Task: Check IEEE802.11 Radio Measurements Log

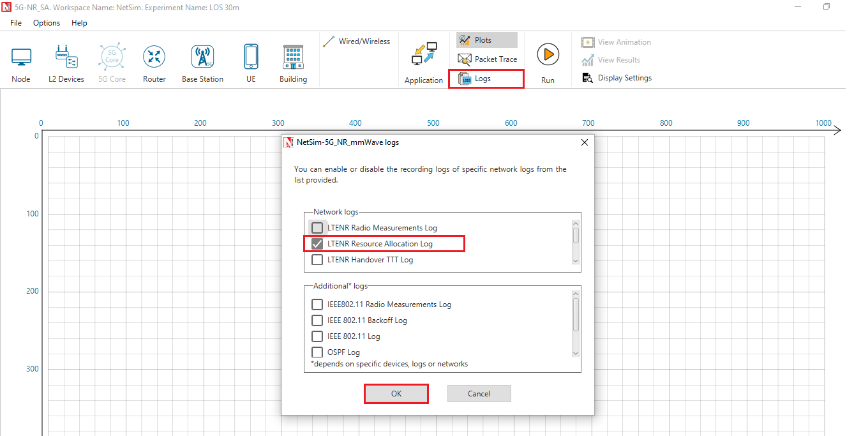Action: tap(317, 304)
